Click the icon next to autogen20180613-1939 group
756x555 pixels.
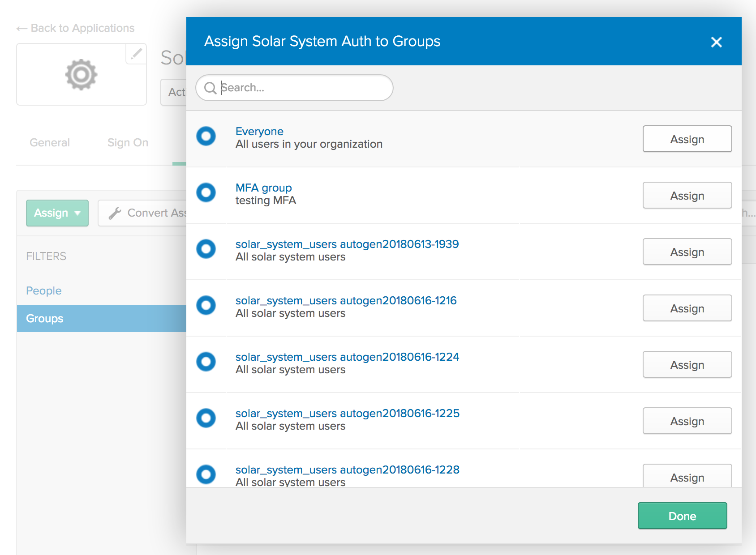[206, 249]
